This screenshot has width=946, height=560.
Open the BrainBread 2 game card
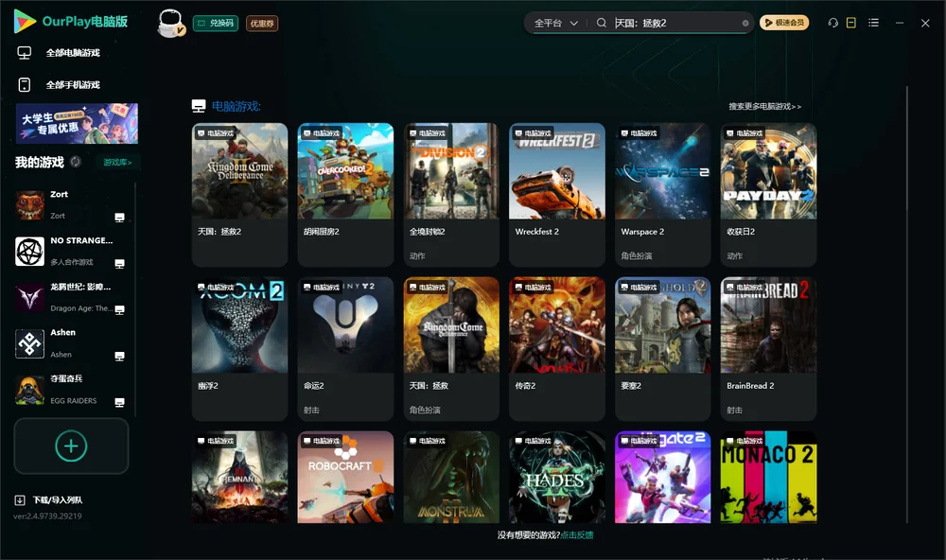[768, 348]
